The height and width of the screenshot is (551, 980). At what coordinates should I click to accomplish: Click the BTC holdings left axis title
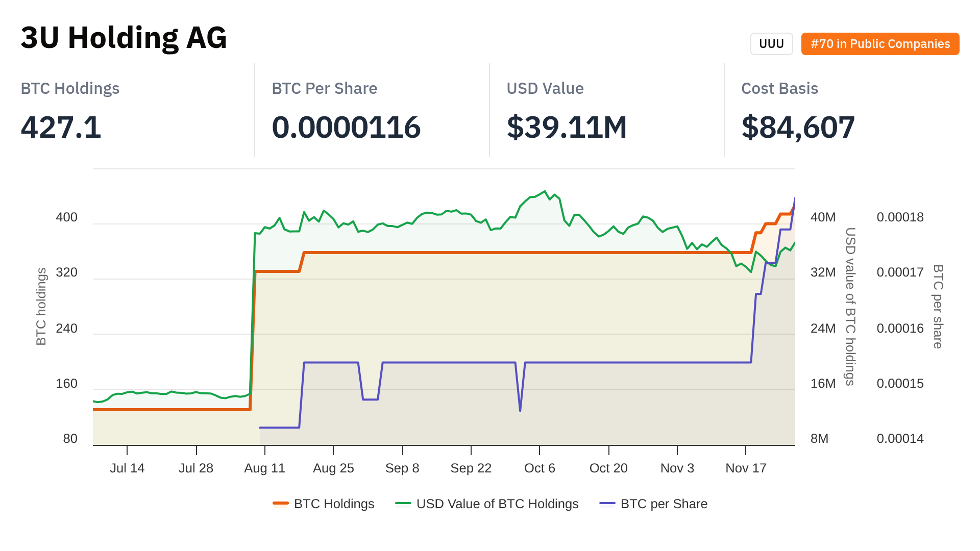(x=41, y=306)
